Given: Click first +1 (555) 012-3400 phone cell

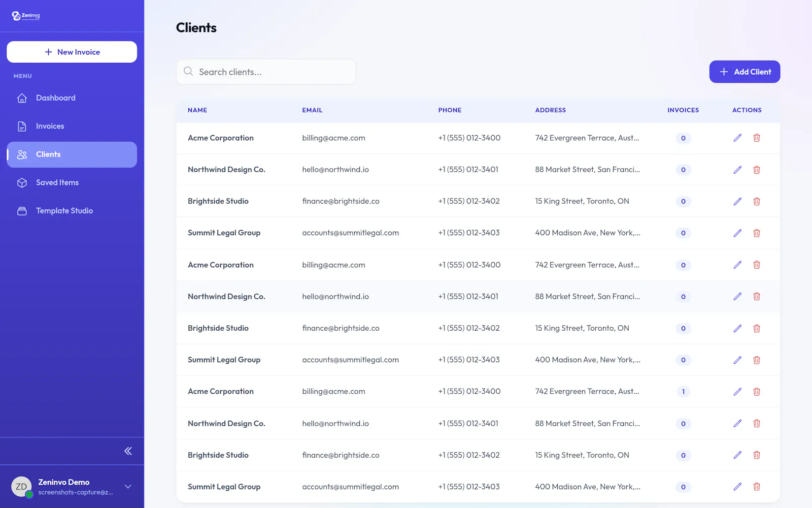Looking at the screenshot, I should click(x=469, y=138).
